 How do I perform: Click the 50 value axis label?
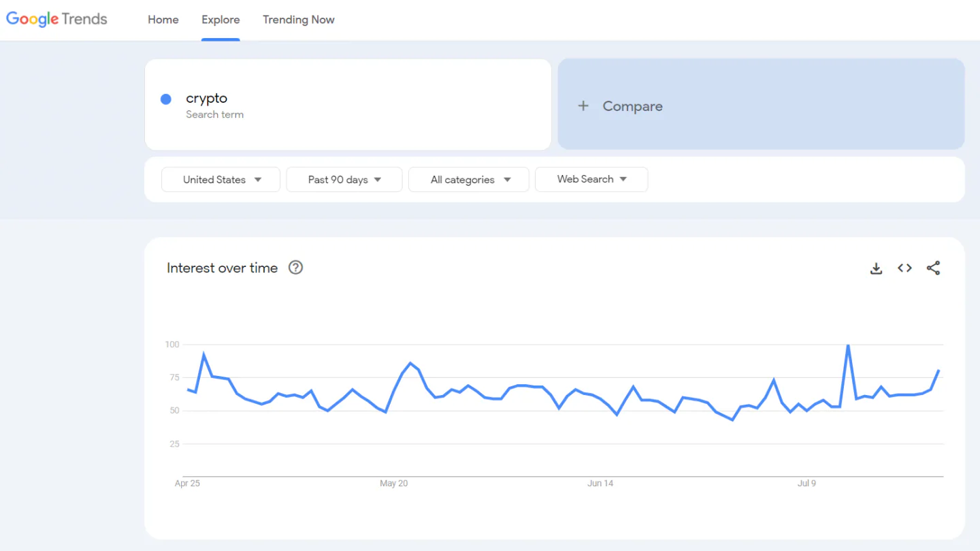click(x=174, y=411)
